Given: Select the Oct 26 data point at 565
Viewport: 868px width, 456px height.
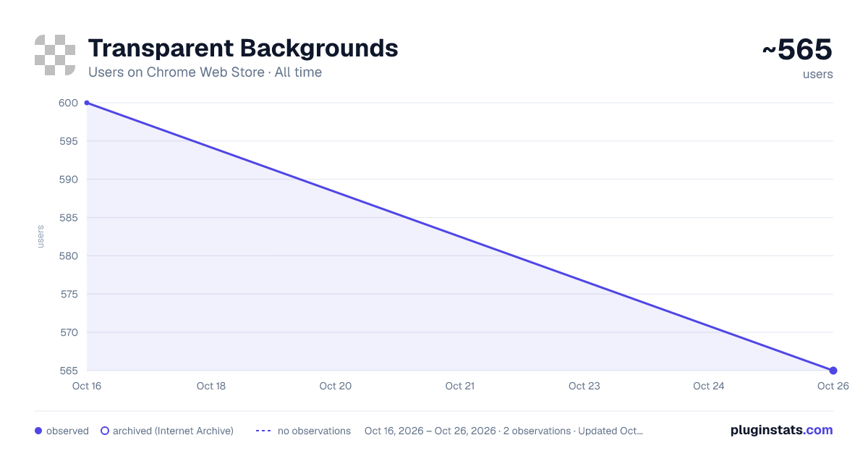Looking at the screenshot, I should click(x=833, y=371).
